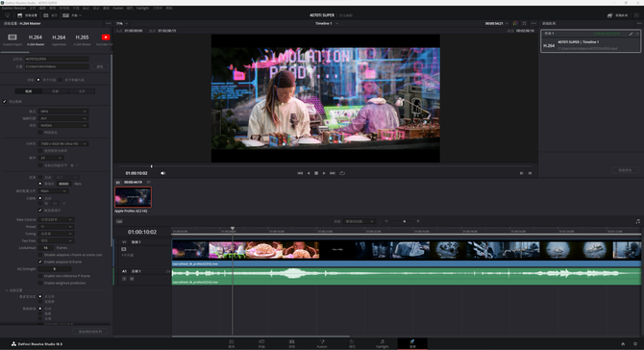The image size is (644, 350).
Task: Expand the Rate Control dropdown
Action: (57, 220)
